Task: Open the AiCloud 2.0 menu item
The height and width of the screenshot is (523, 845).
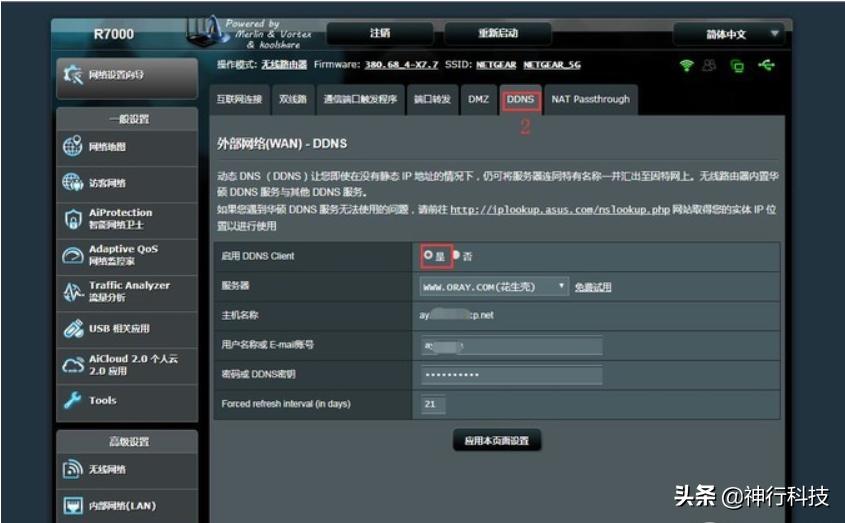Action: [x=127, y=365]
